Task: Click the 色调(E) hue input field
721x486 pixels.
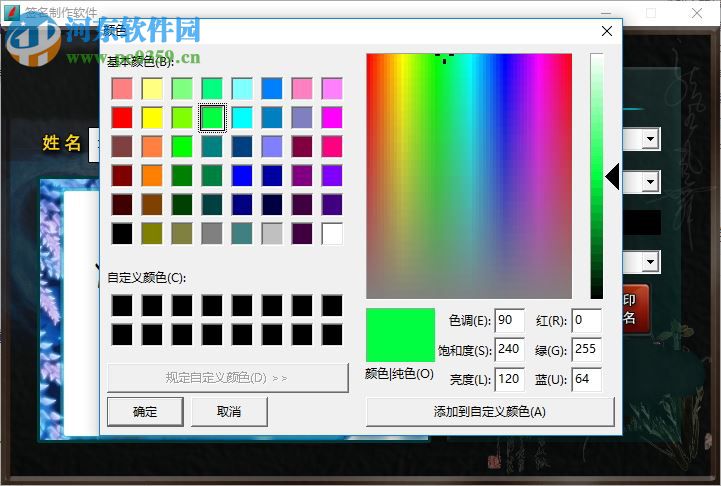Action: click(x=509, y=320)
